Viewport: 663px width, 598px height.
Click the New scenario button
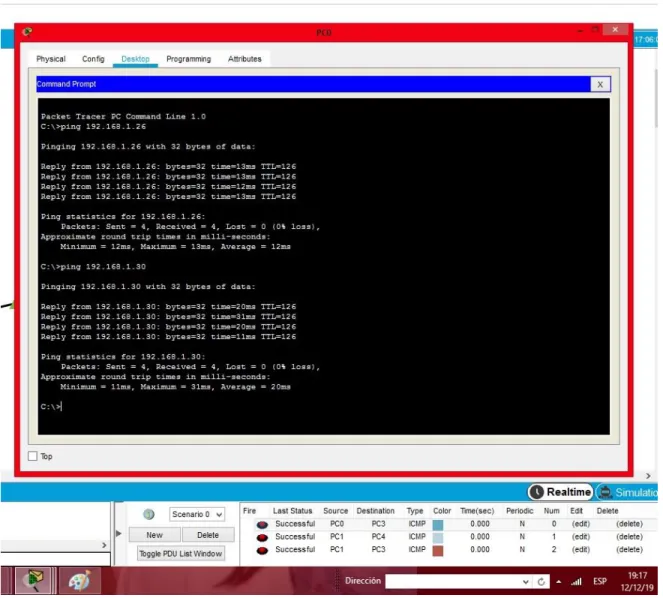pos(154,535)
